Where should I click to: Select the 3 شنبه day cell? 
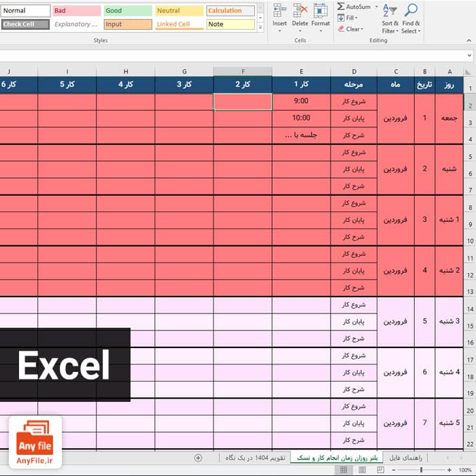(x=449, y=322)
